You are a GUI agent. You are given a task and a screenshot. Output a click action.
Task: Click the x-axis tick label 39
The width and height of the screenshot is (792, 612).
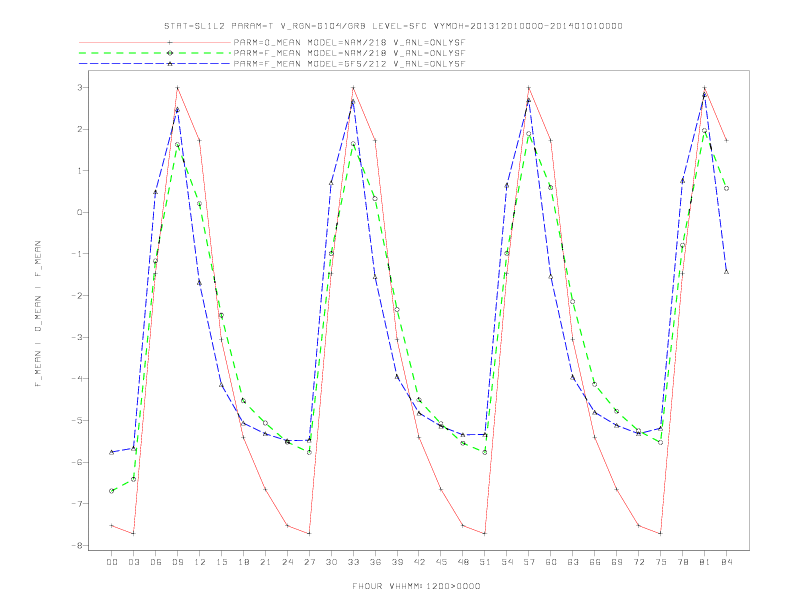(x=397, y=562)
